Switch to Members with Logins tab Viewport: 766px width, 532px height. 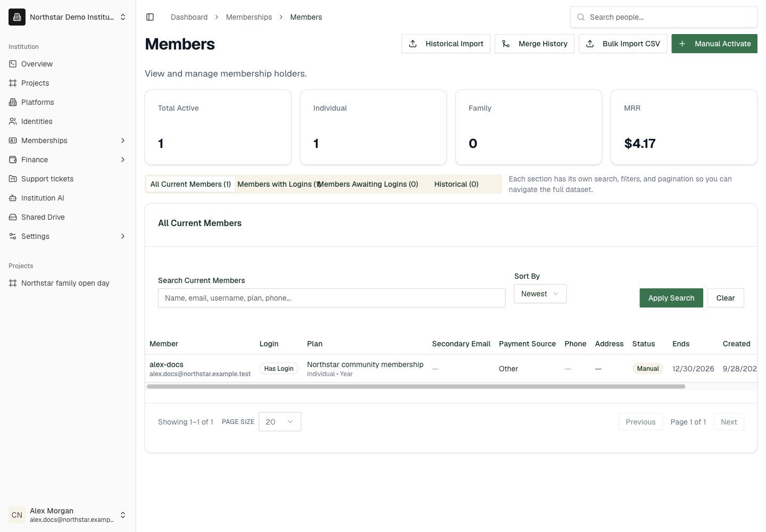pos(277,184)
